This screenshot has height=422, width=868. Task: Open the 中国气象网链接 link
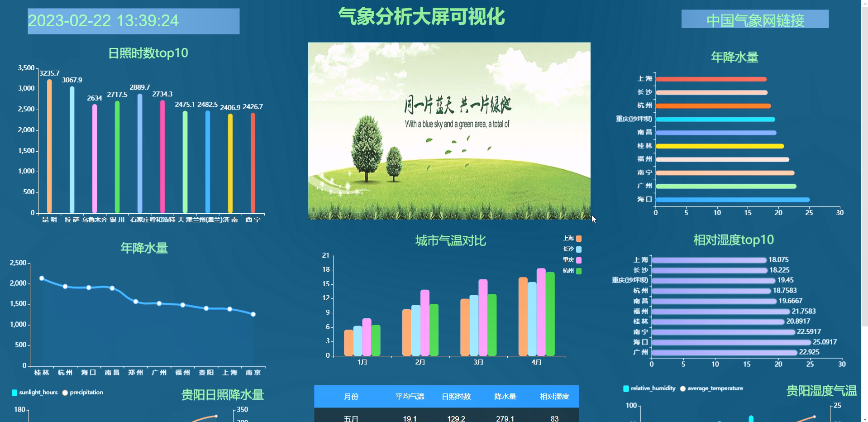pyautogui.click(x=756, y=20)
